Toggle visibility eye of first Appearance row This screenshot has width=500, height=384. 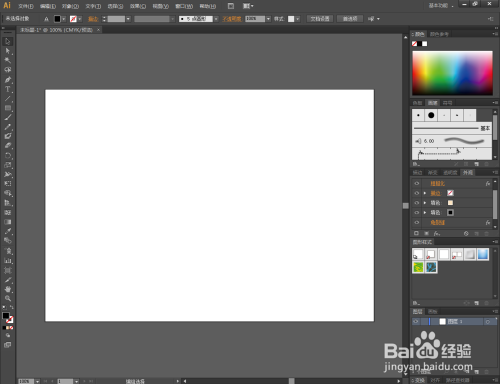(417, 183)
